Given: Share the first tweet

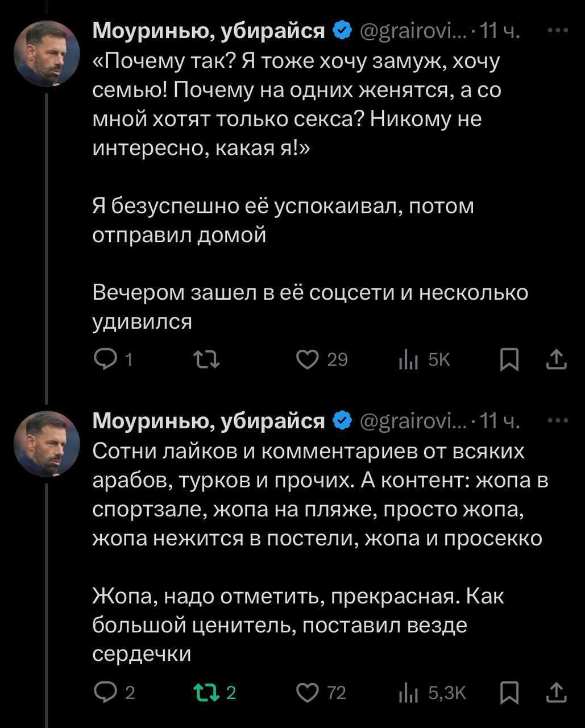Looking at the screenshot, I should coord(557,359).
